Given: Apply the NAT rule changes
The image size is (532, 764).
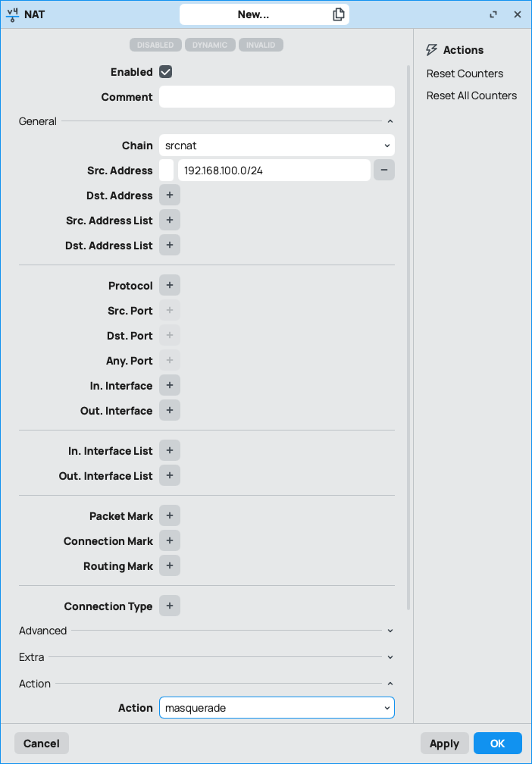Looking at the screenshot, I should 445,743.
